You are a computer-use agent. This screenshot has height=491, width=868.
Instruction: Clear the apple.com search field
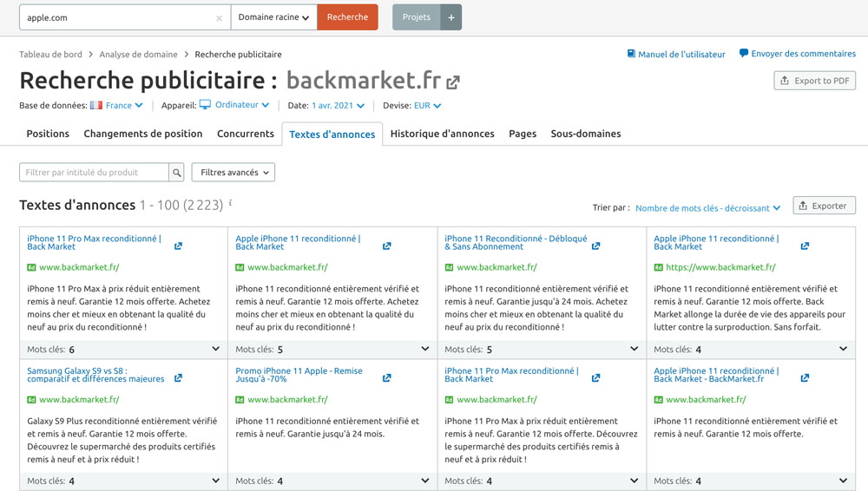point(220,18)
